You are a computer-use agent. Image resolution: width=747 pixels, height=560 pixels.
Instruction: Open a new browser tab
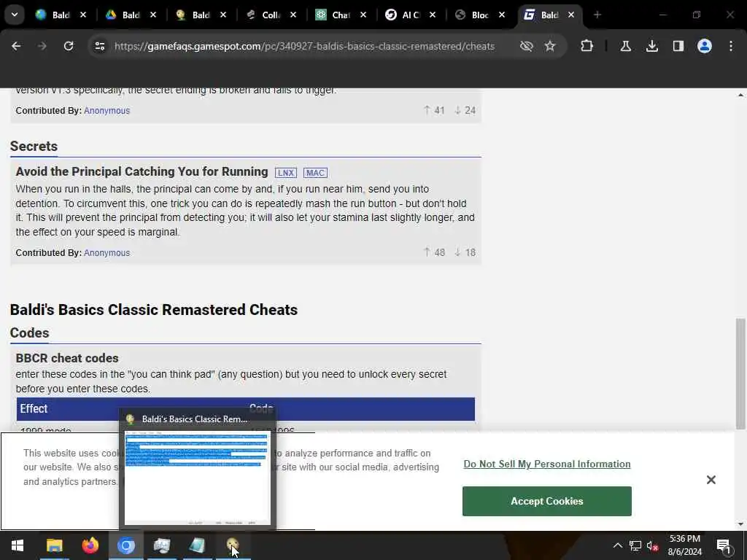[597, 15]
